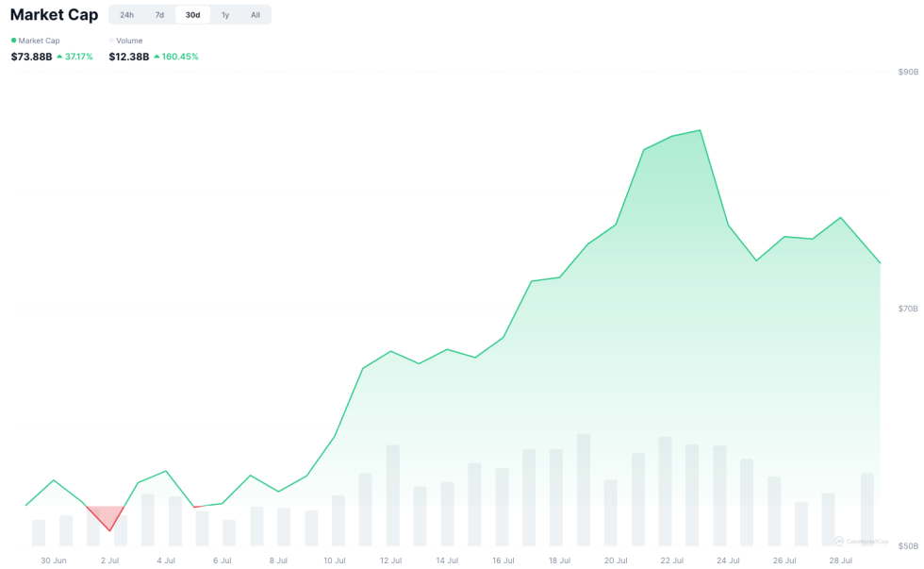Toggle the Market Cap legend series

pos(39,41)
